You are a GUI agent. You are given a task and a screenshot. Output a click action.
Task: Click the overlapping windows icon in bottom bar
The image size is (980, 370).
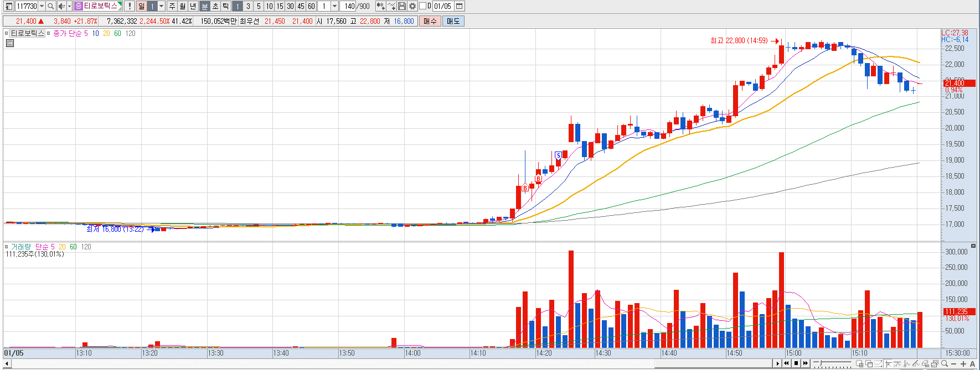(x=869, y=364)
